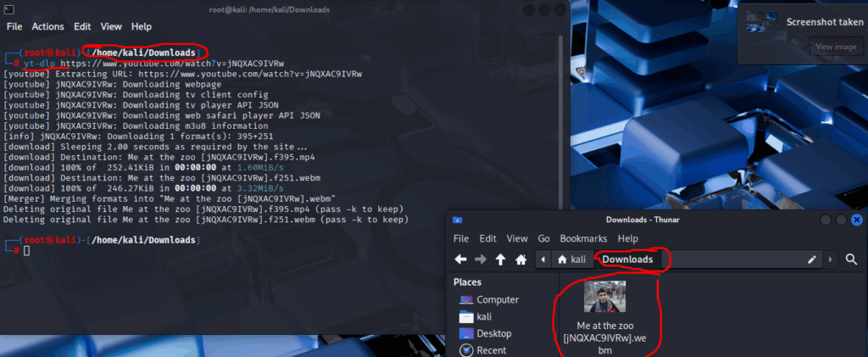The image size is (868, 357).
Task: Click the pencil icon to edit the location
Action: [x=812, y=259]
